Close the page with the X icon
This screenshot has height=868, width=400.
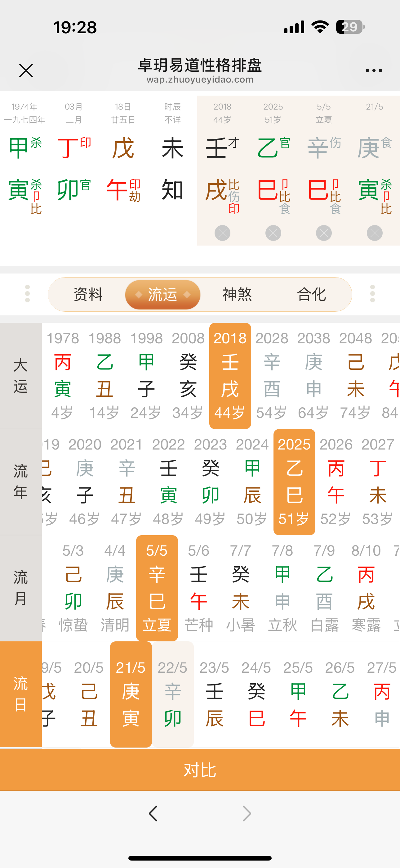pos(26,70)
